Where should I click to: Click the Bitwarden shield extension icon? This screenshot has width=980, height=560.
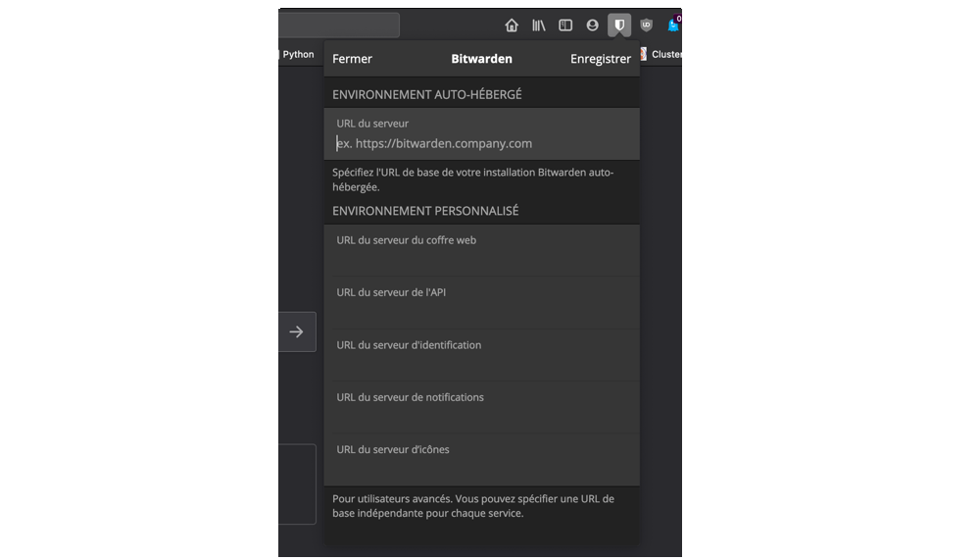click(619, 25)
